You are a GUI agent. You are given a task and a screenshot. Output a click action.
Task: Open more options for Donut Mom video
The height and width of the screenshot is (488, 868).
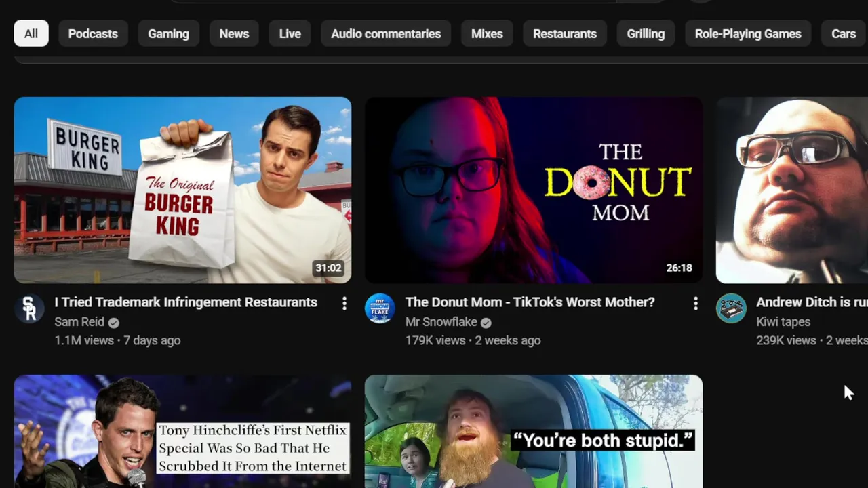coord(696,304)
